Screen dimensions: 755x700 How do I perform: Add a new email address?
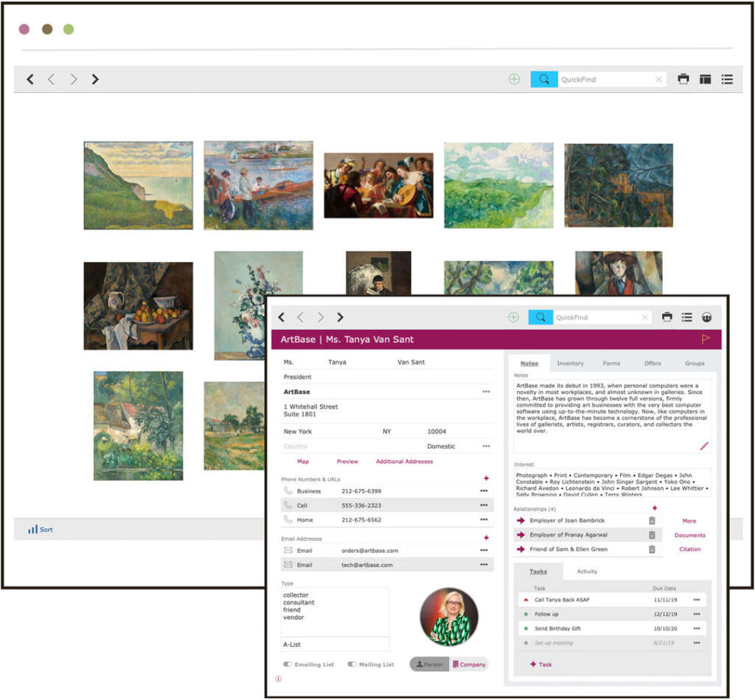(487, 538)
